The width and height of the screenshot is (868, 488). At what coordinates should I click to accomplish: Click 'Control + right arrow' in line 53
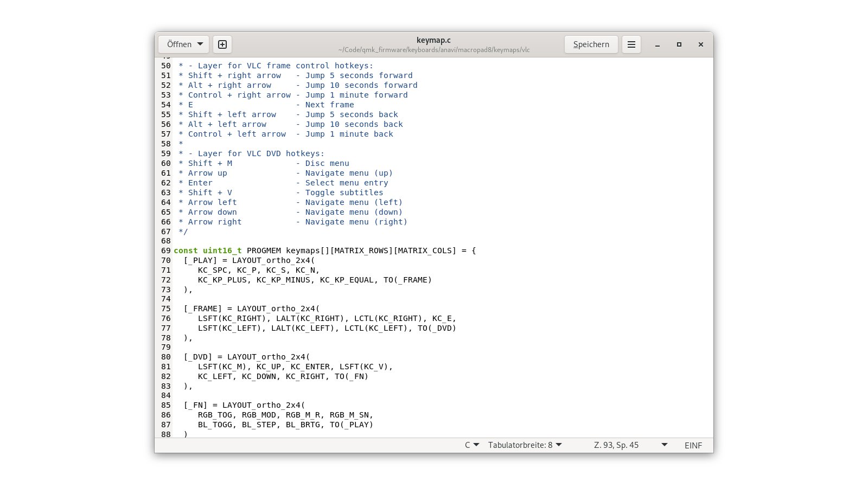point(239,95)
